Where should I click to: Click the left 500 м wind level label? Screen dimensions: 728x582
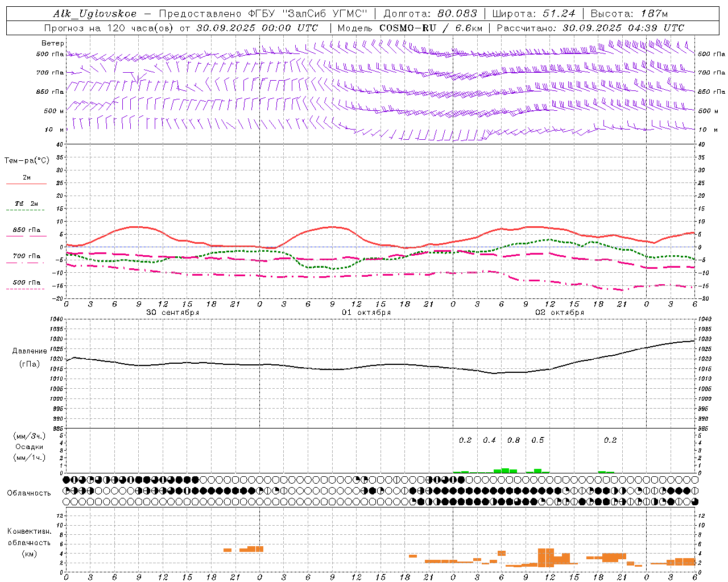click(55, 111)
